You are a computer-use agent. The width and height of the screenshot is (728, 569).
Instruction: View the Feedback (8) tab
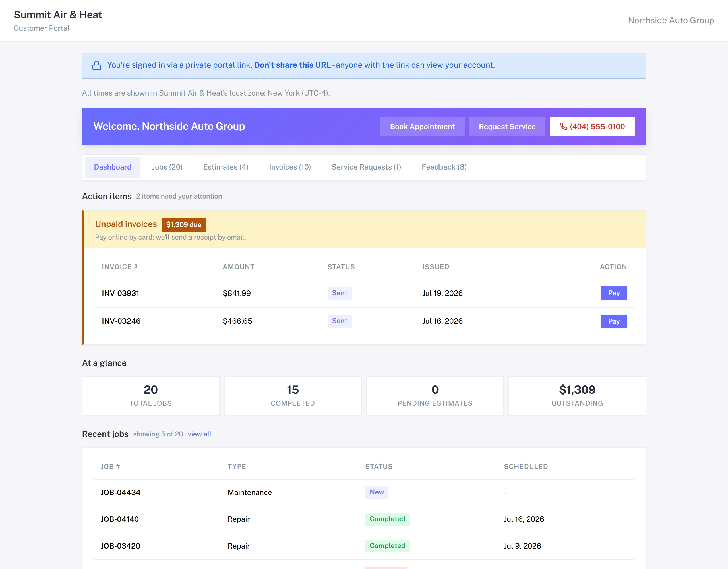tap(444, 167)
